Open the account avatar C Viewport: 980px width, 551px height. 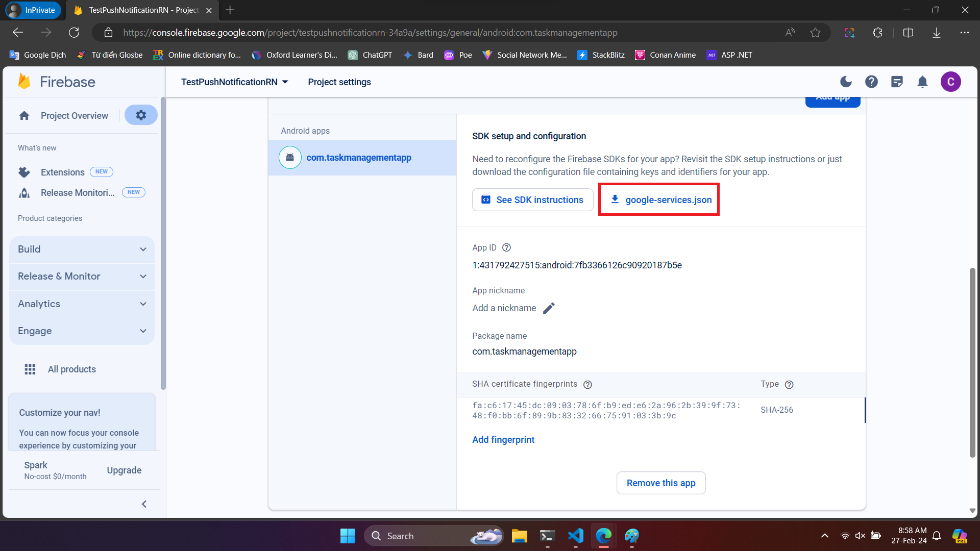coord(950,82)
